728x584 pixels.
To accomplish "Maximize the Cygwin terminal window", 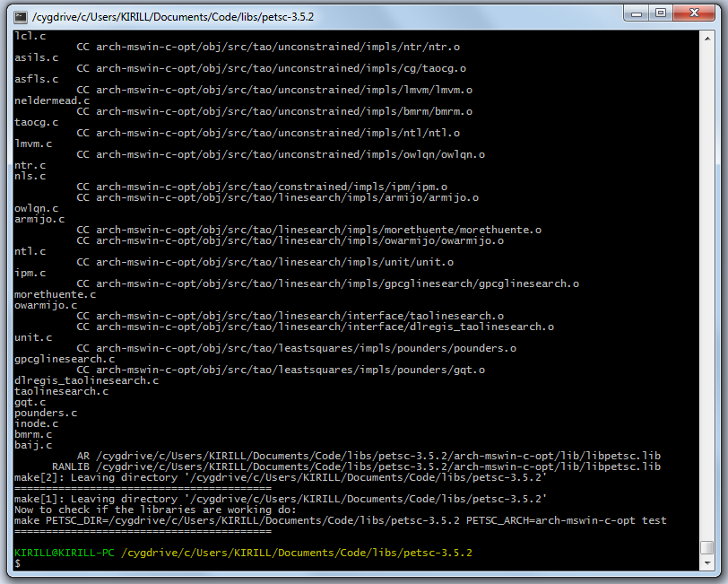I will [x=661, y=13].
